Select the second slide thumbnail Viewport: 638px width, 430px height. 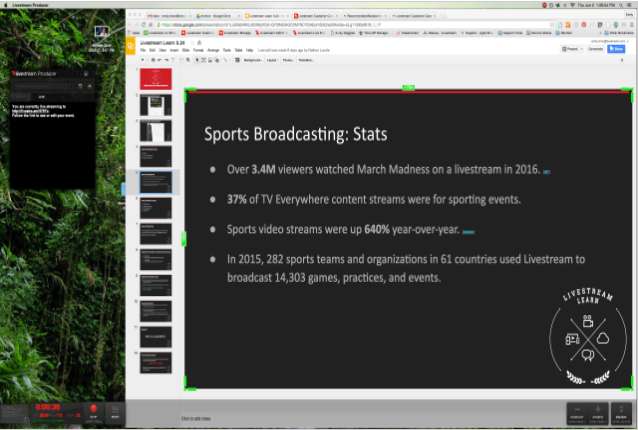[x=156, y=105]
